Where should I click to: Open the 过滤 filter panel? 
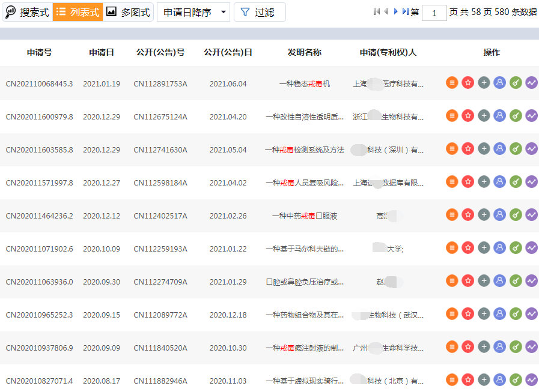click(259, 12)
